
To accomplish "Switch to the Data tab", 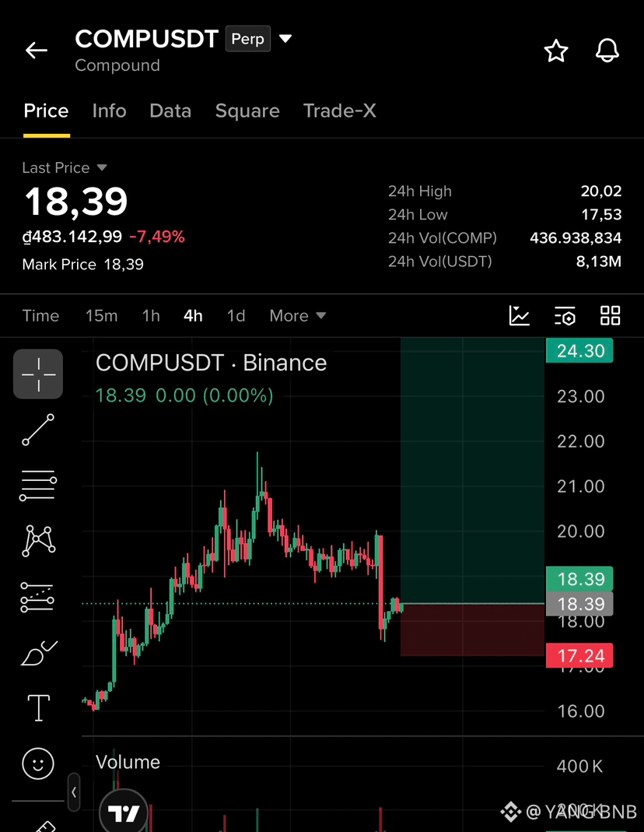I will [x=170, y=111].
